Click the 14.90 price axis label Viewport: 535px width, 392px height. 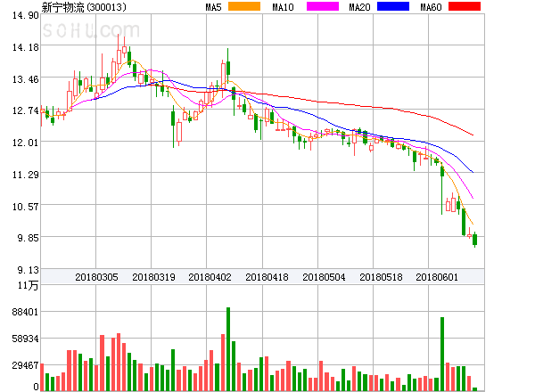[26, 15]
